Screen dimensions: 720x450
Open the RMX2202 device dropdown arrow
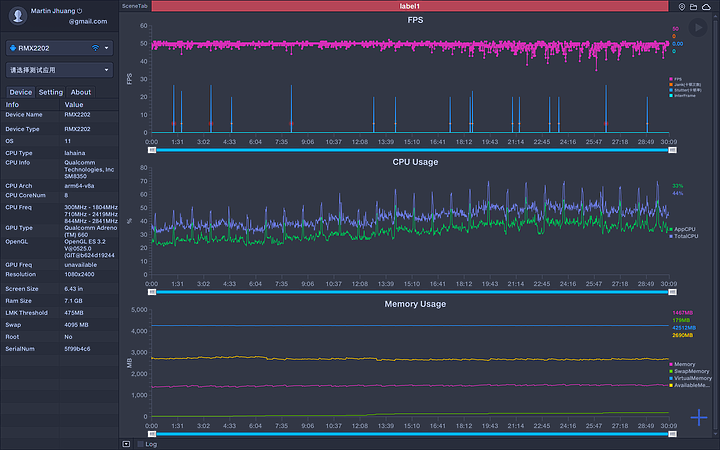(107, 48)
